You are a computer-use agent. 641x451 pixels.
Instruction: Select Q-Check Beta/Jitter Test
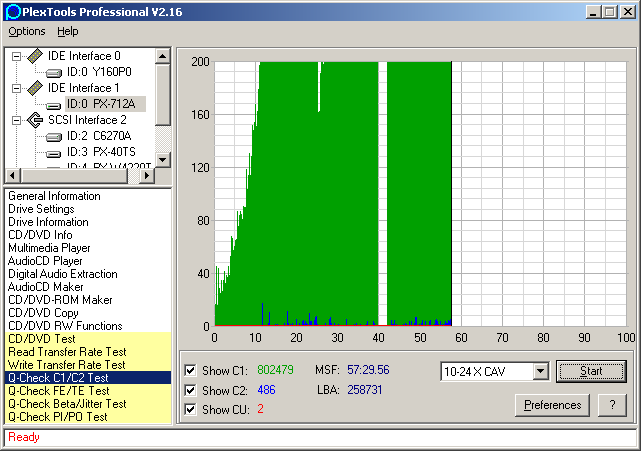tap(88, 404)
